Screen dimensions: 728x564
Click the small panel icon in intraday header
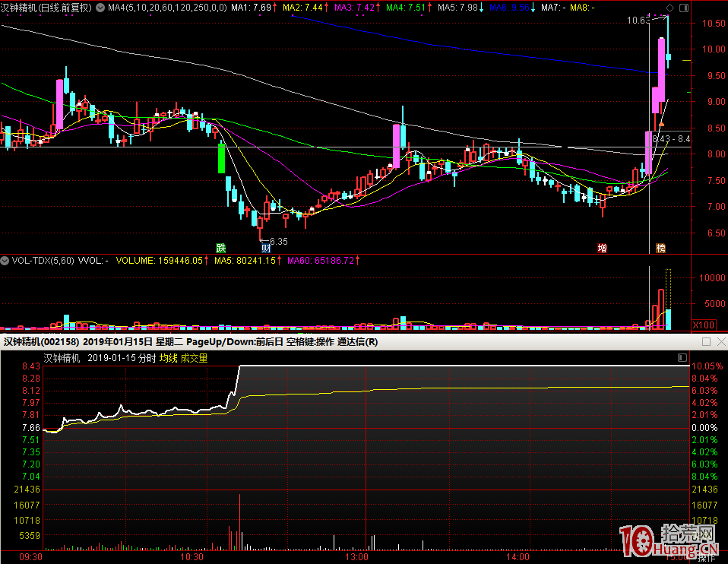pyautogui.click(x=682, y=357)
